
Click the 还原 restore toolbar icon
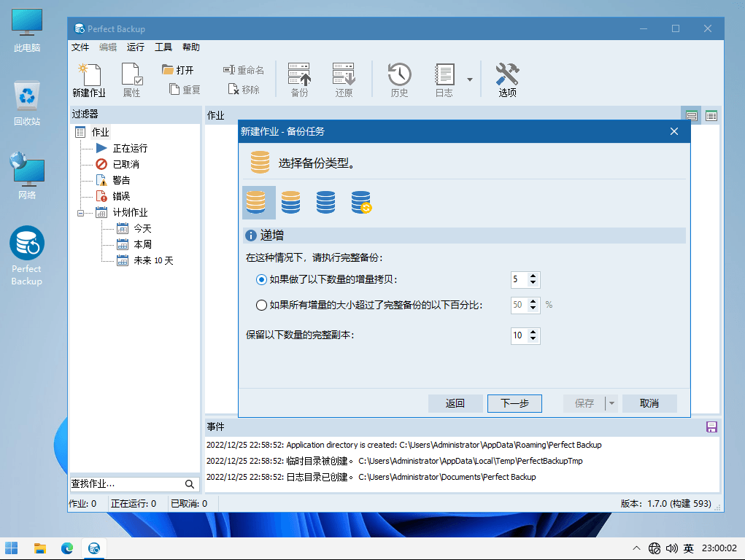344,79
